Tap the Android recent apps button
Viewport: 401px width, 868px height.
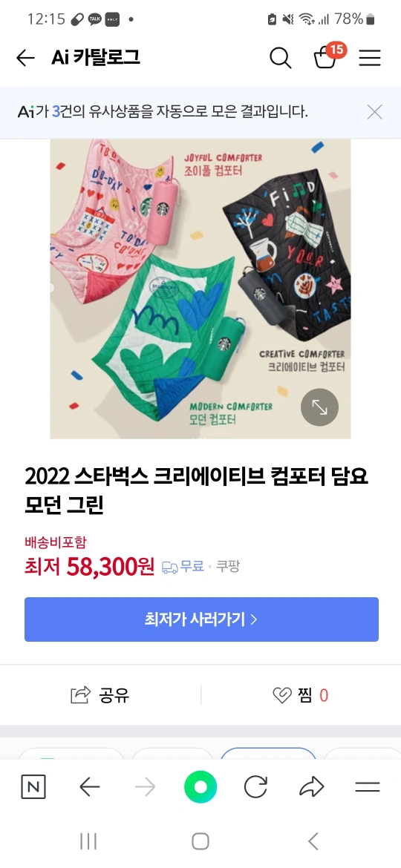point(88,841)
